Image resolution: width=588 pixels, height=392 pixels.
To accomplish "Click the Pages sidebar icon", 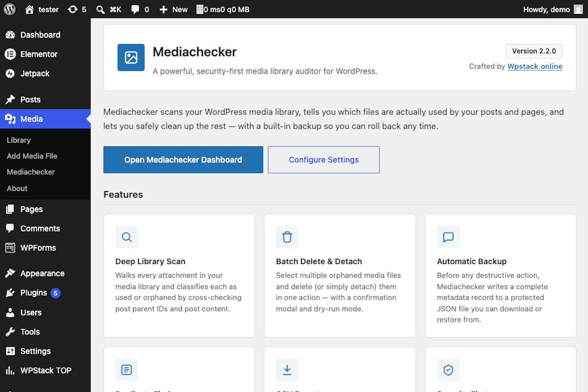I will click(x=10, y=209).
